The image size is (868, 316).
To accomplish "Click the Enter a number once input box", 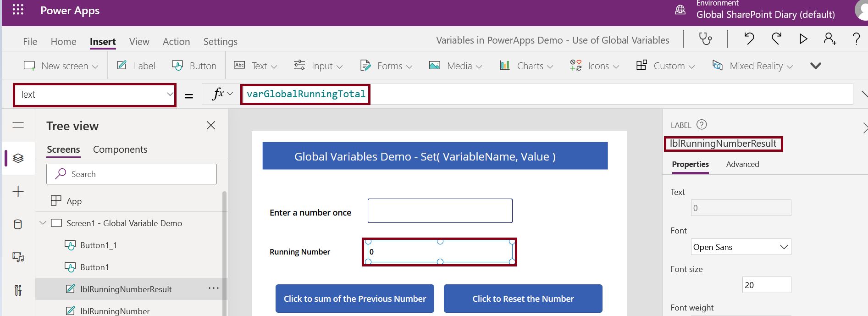I will pos(440,211).
